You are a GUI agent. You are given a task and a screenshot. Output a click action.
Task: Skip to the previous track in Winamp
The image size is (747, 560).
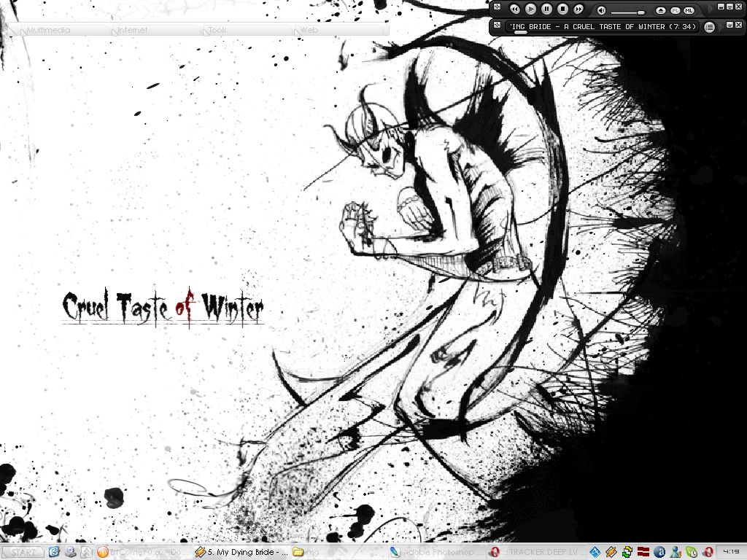point(514,9)
